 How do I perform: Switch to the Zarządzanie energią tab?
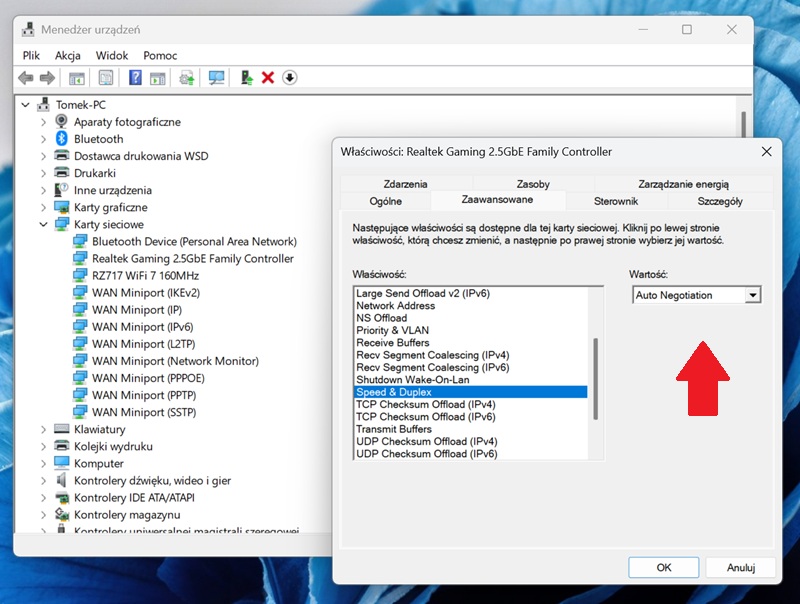(x=683, y=184)
